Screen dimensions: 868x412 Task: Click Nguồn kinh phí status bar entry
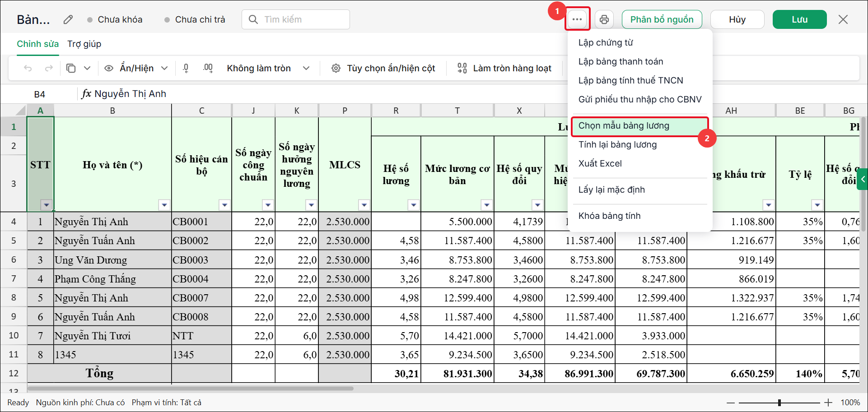(x=80, y=403)
